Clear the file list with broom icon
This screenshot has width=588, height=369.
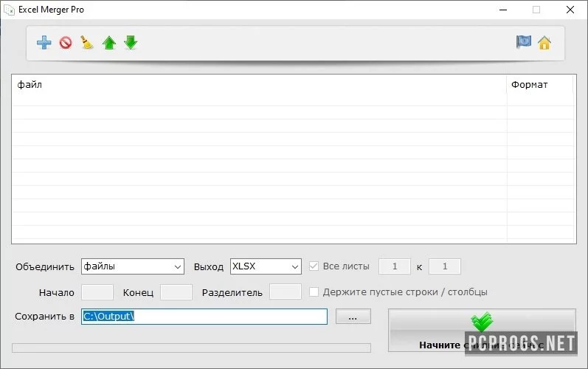87,42
